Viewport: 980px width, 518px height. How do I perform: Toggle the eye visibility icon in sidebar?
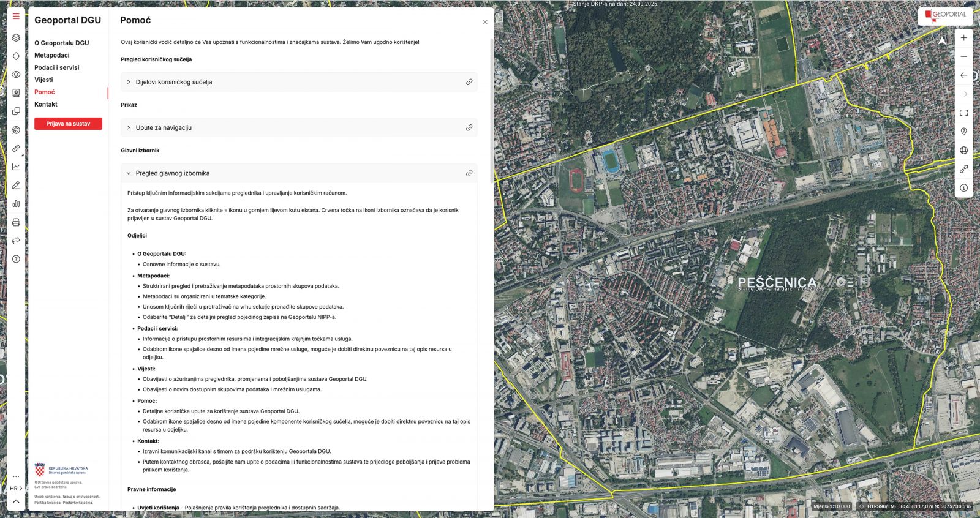tap(16, 74)
